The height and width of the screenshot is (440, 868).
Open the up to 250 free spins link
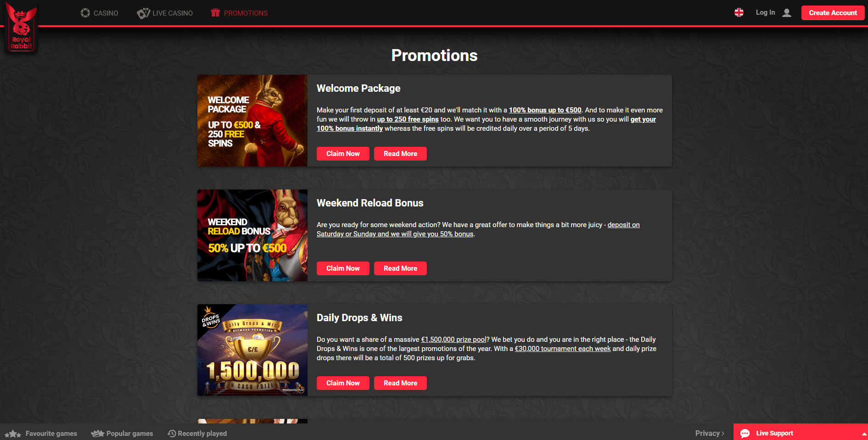(x=408, y=119)
